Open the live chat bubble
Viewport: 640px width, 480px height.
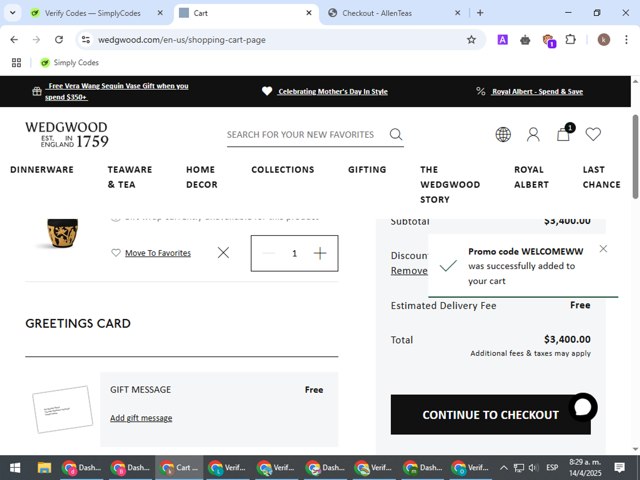(583, 407)
